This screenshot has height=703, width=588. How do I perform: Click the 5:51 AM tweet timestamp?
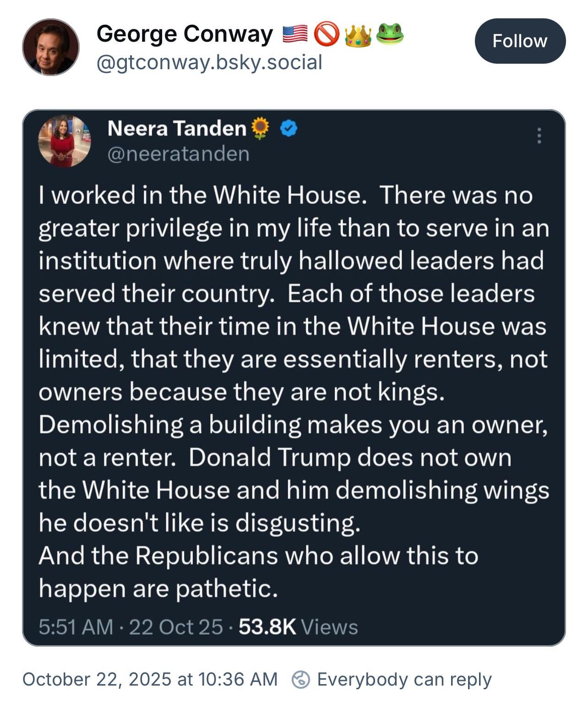coord(76,627)
